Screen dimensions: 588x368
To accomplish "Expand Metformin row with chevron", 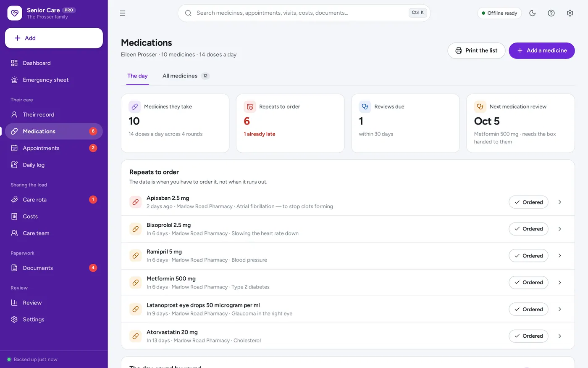I will tap(560, 283).
